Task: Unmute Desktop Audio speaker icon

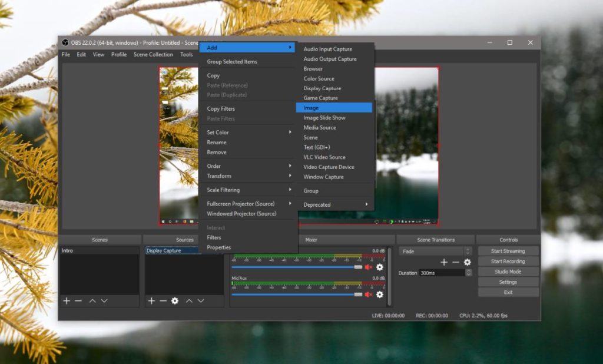Action: pyautogui.click(x=369, y=266)
